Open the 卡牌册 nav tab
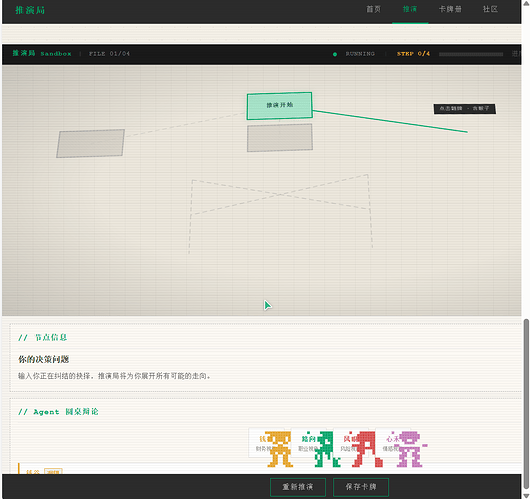The width and height of the screenshot is (530, 499). pyautogui.click(x=450, y=9)
